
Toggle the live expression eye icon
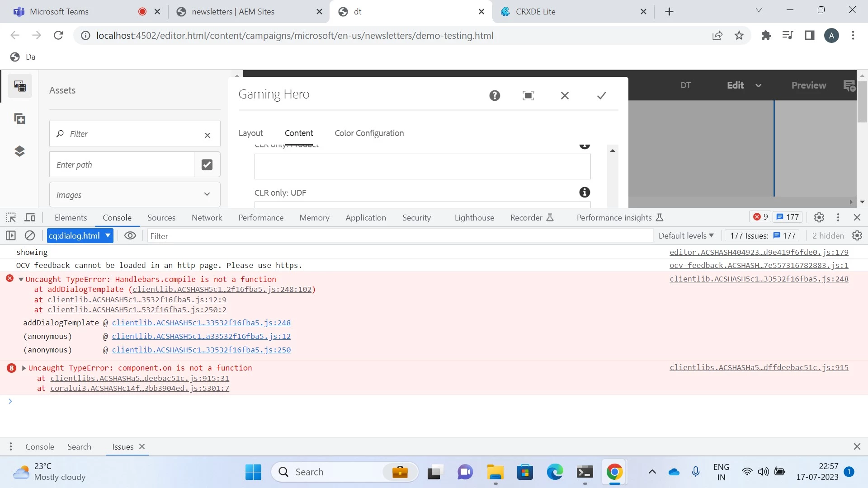coord(130,235)
